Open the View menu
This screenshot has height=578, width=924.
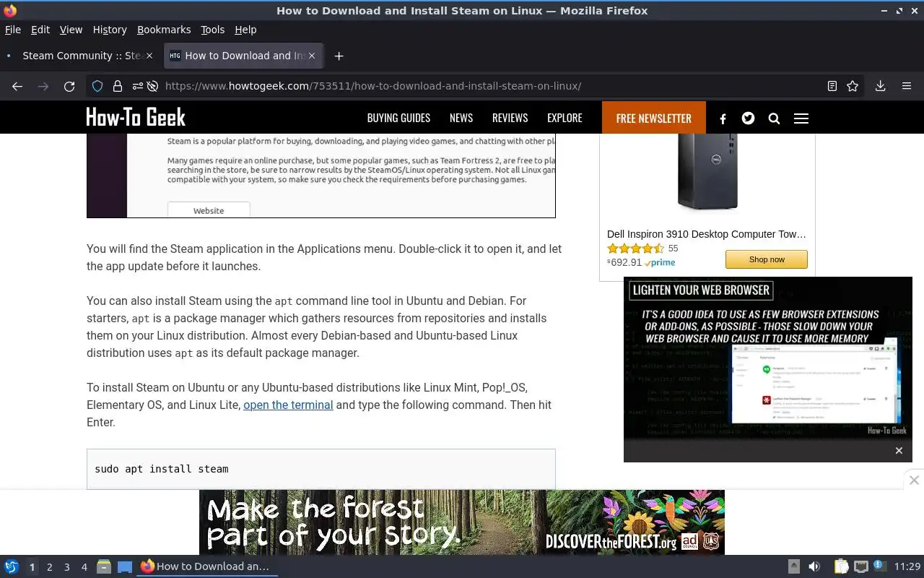71,30
